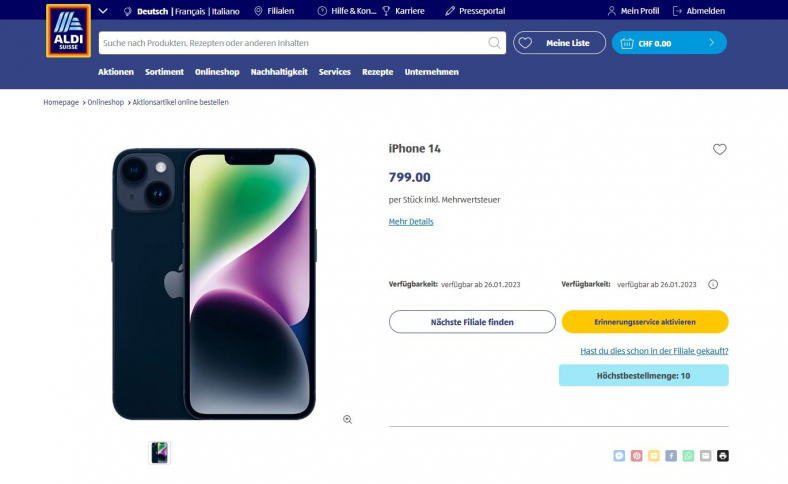The height and width of the screenshot is (484, 788).
Task: Share the product on Pinterest
Action: [637, 455]
